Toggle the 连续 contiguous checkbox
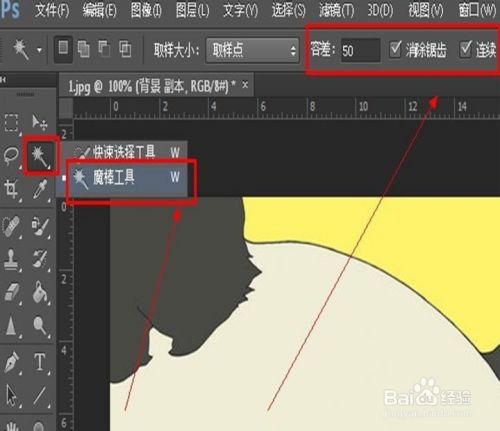 point(465,49)
